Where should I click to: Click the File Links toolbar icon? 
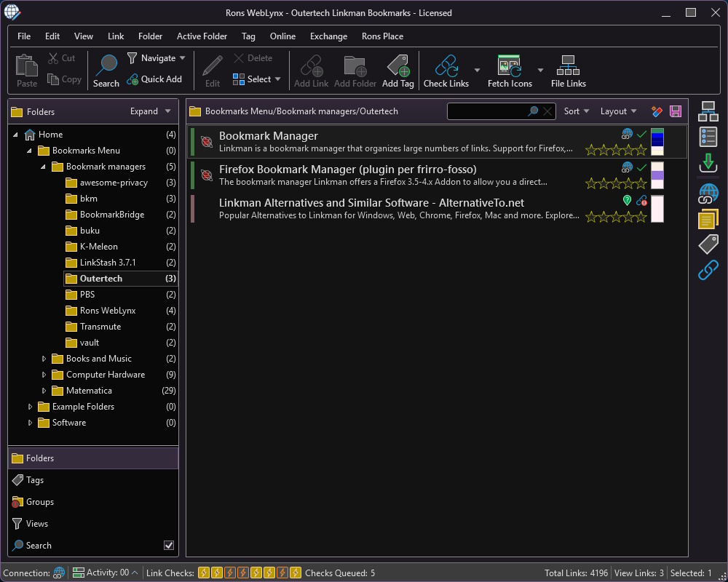(x=569, y=65)
